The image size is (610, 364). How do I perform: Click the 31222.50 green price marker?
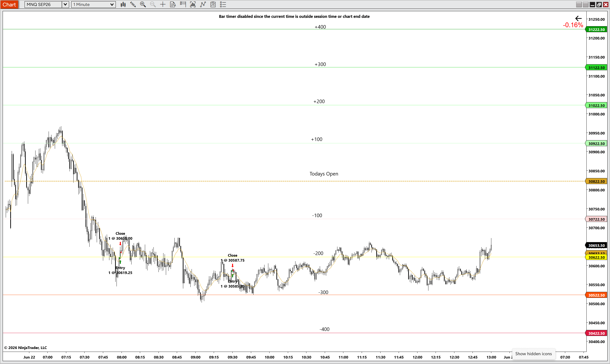pos(596,30)
